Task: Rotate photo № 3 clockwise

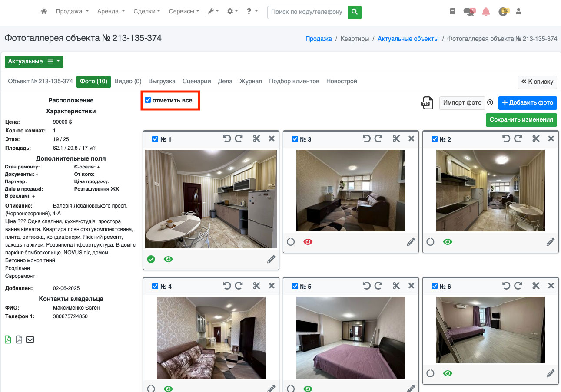Action: (378, 139)
